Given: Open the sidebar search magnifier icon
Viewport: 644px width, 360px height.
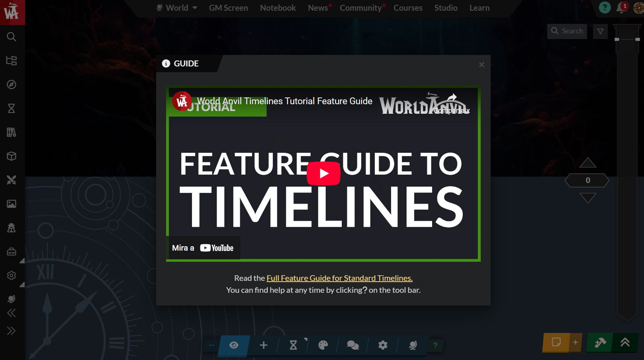Looking at the screenshot, I should tap(12, 37).
